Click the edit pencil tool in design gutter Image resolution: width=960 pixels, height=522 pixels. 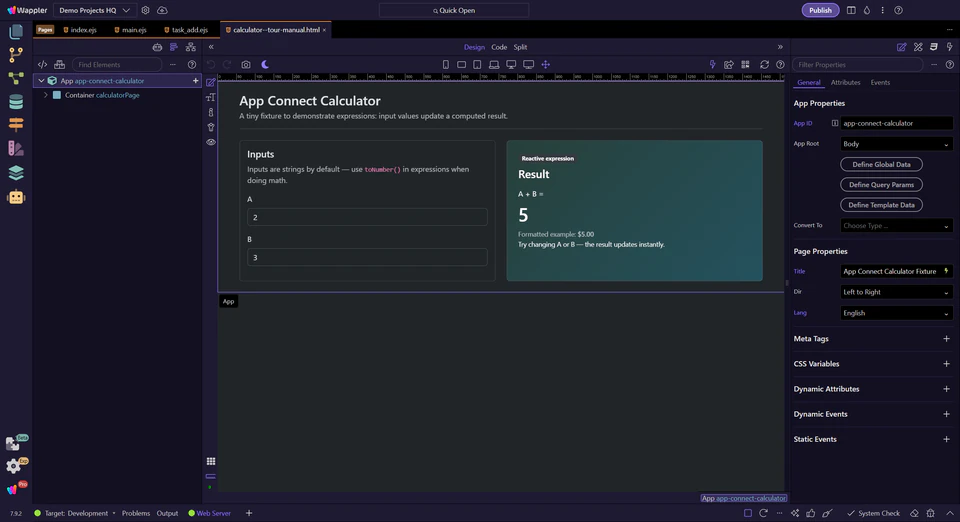(x=211, y=83)
